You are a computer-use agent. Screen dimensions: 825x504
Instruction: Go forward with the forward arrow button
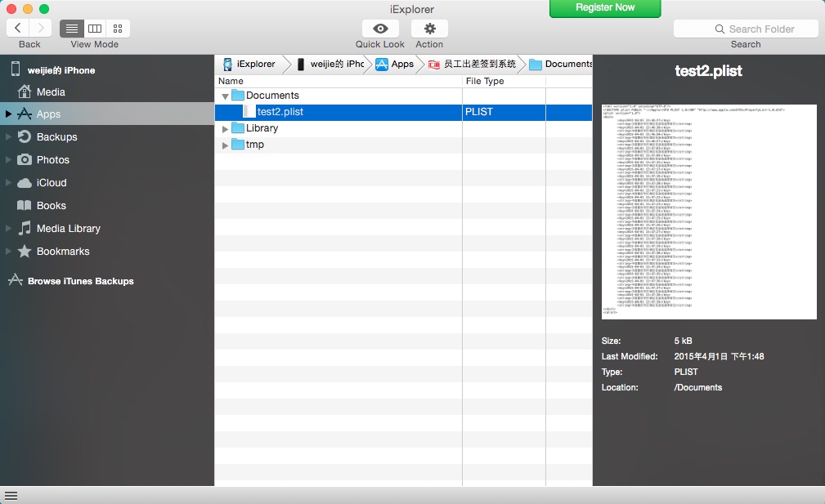41,29
